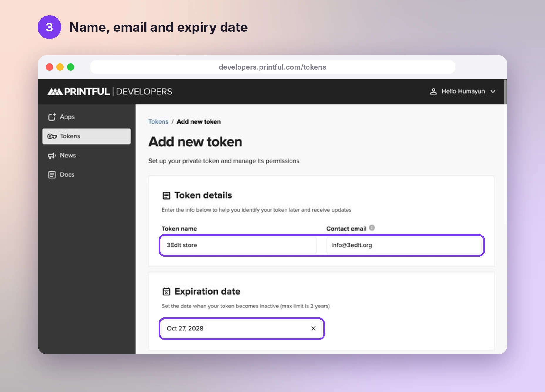Click the Token details heading icon
Screen dimensions: 545x392
coord(166,196)
